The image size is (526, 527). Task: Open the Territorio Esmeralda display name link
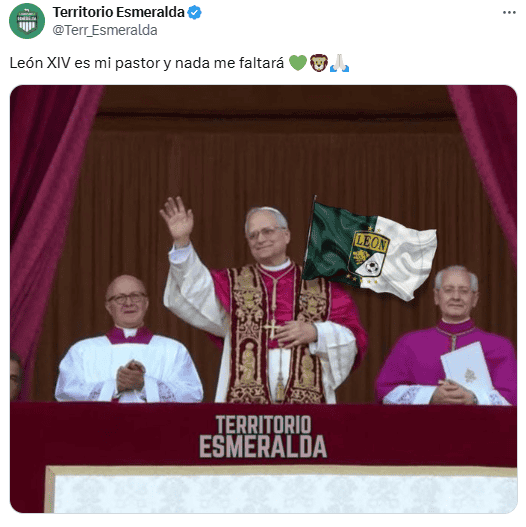[118, 12]
